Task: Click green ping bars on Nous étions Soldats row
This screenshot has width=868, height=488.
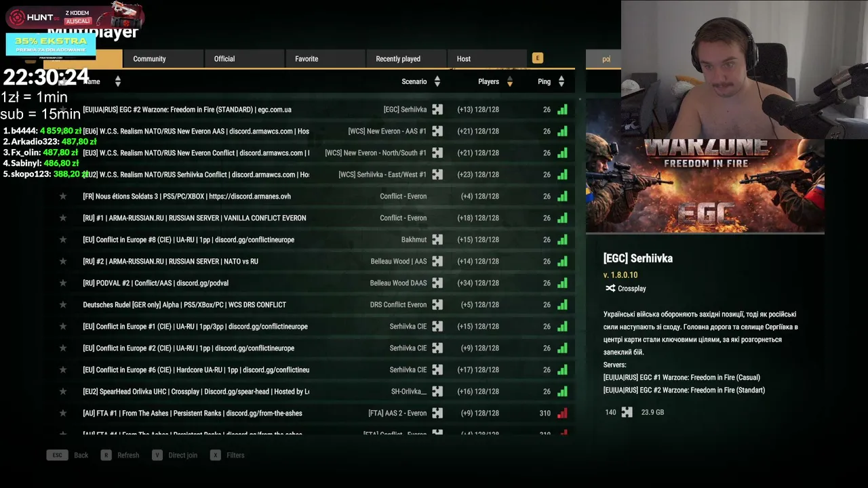Action: tap(562, 197)
